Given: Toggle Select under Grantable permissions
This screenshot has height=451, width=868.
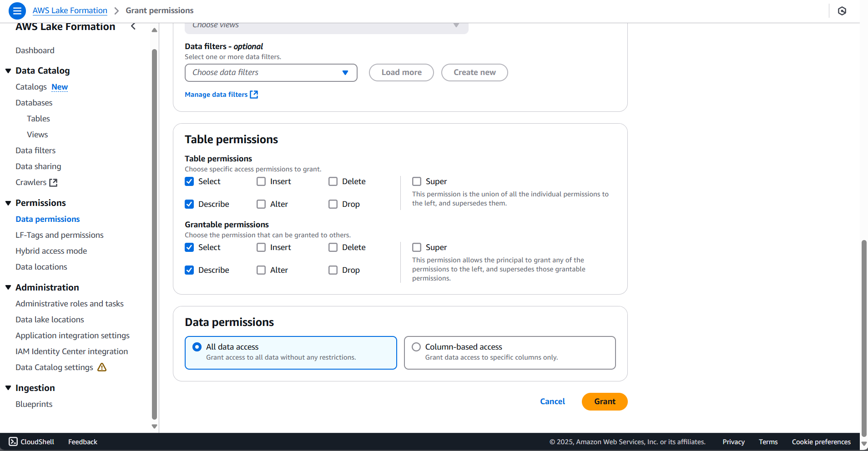Looking at the screenshot, I should click(189, 247).
